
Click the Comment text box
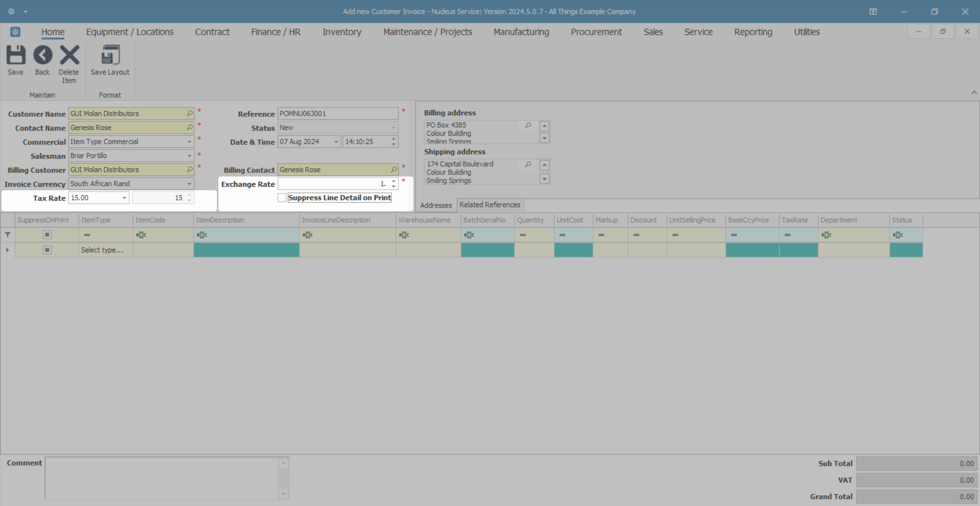pos(162,478)
